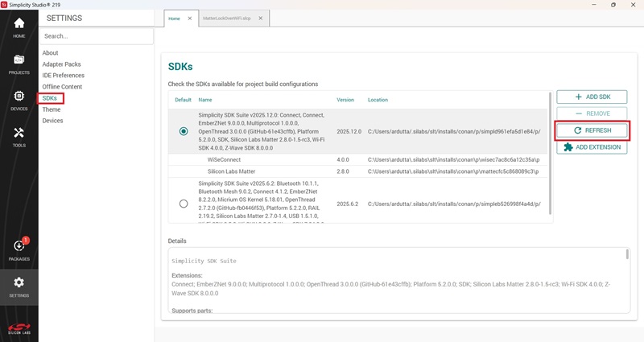This screenshot has width=644, height=342.
Task: Switch to the Home tab
Action: pos(175,18)
